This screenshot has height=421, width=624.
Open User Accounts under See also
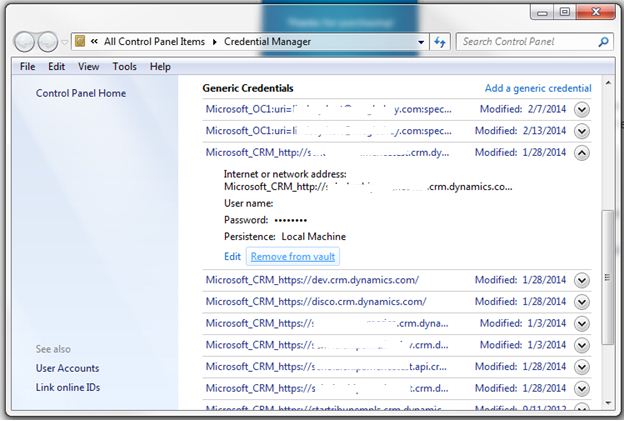[67, 368]
